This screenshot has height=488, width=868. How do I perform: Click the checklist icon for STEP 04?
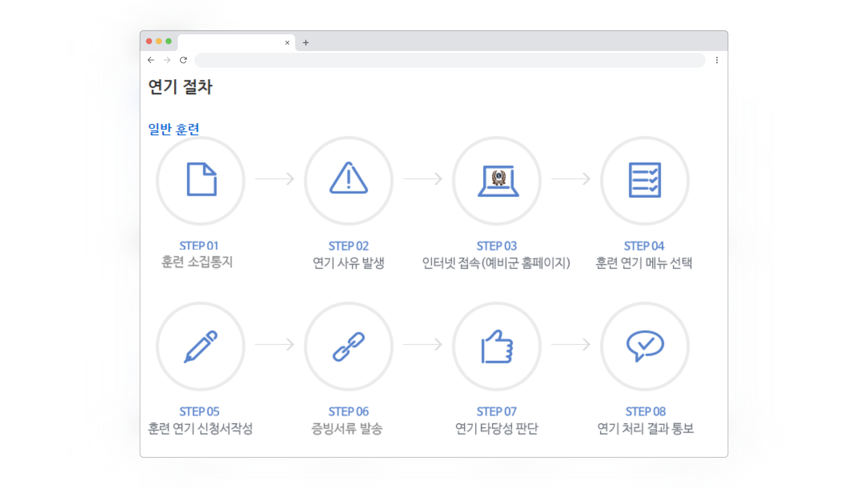(x=645, y=180)
